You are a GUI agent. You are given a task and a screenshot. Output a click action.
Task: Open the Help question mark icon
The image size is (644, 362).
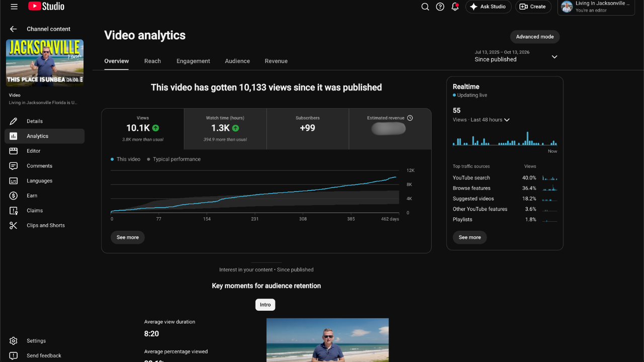pyautogui.click(x=440, y=7)
